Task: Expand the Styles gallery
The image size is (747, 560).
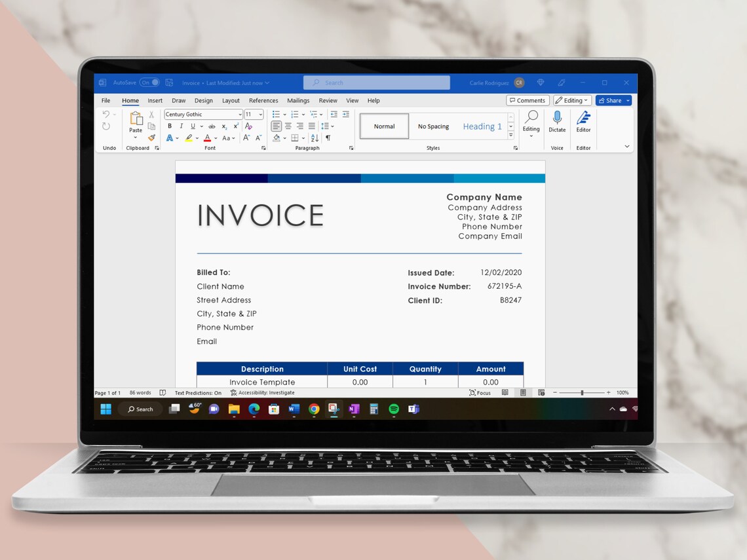Action: pyautogui.click(x=510, y=136)
